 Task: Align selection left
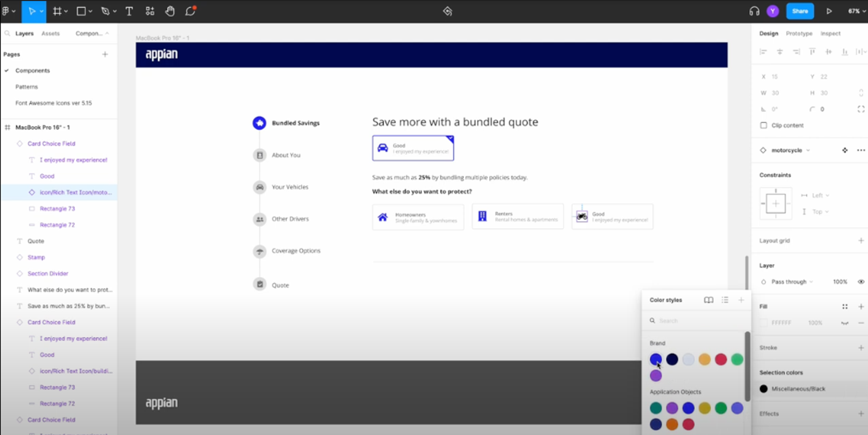763,51
